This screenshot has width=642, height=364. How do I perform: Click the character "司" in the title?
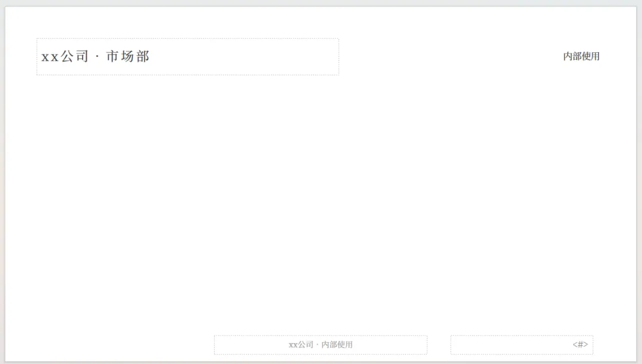pos(82,56)
